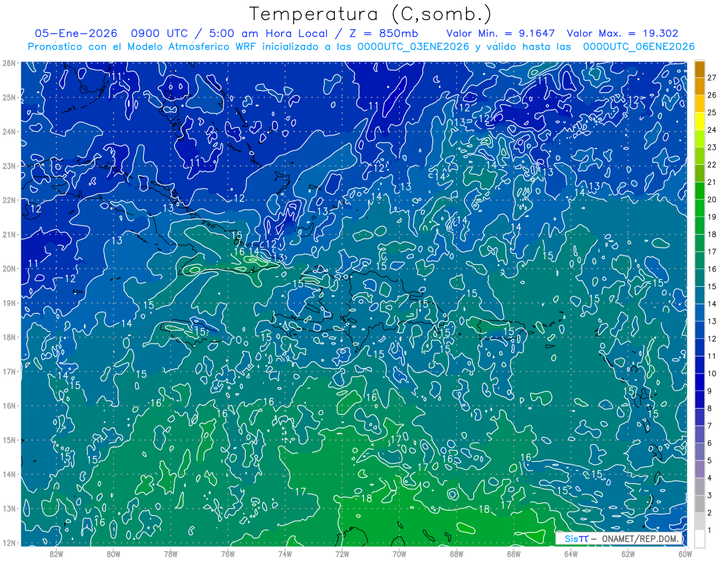Click the initialization time "0000UTC_03ENE2026"

413,47
